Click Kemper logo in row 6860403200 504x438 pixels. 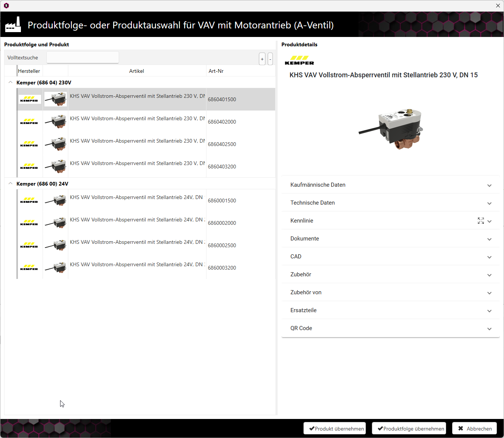[29, 167]
